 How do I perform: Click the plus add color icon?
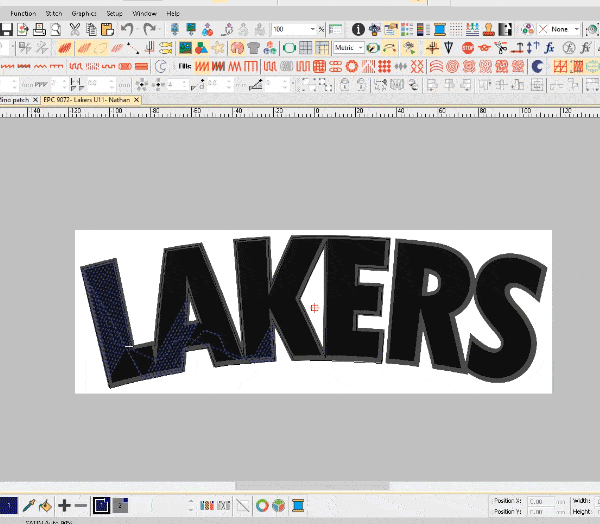[x=64, y=506]
